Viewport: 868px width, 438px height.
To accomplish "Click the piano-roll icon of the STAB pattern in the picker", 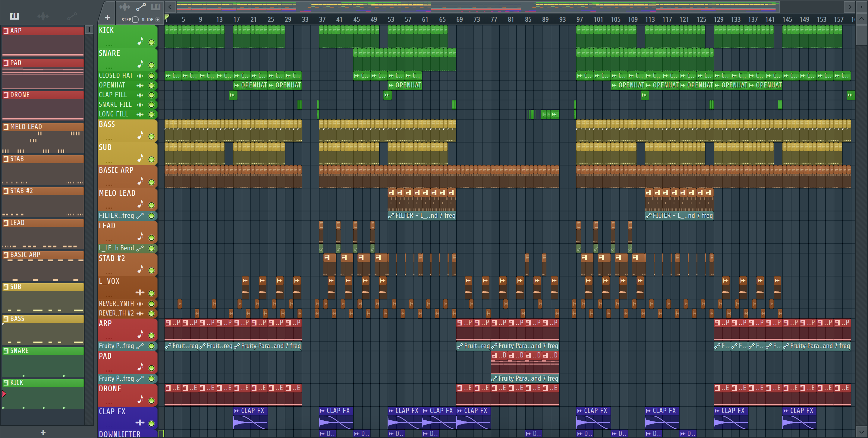I will pos(6,159).
